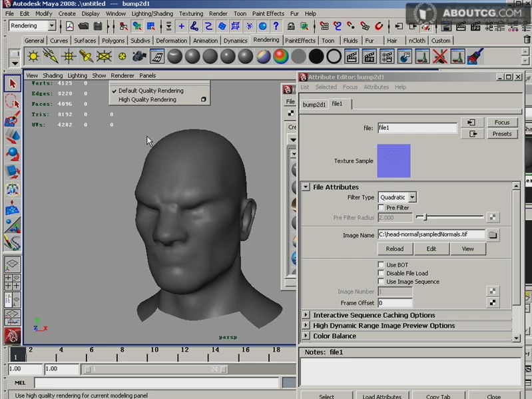
Task: Choose the Lasso select tool
Action: click(x=13, y=101)
